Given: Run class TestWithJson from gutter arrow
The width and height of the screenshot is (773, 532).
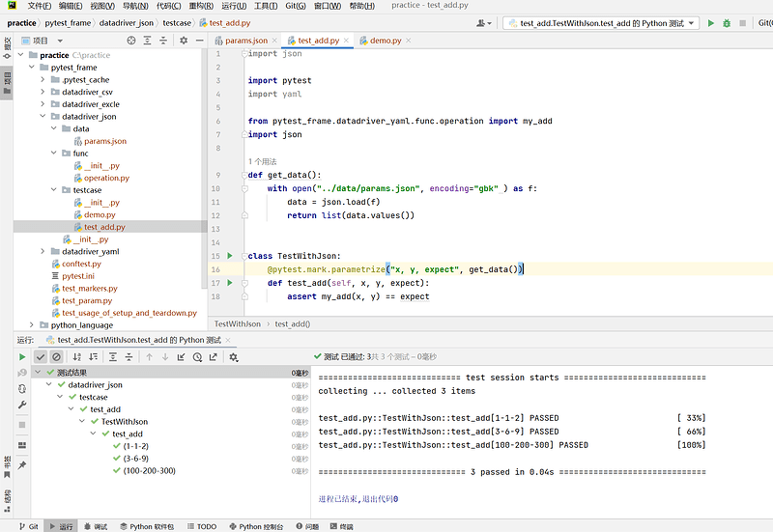Looking at the screenshot, I should tap(230, 256).
